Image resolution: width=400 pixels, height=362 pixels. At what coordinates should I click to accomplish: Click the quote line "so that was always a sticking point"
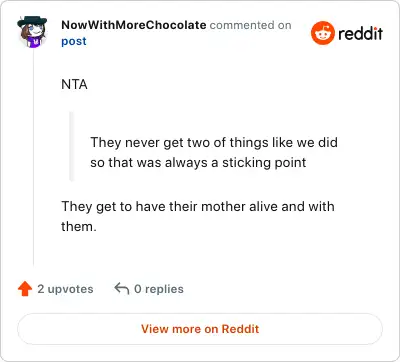coord(198,163)
